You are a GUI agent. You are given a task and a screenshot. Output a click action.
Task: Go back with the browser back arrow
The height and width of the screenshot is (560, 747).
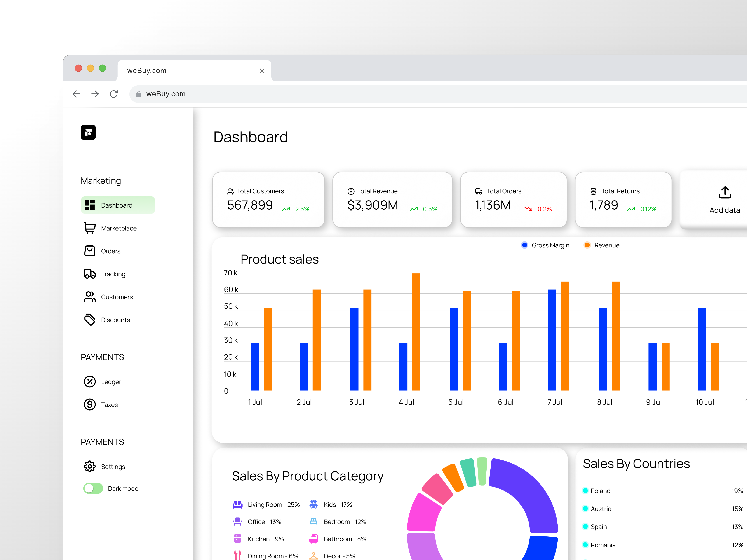(76, 94)
